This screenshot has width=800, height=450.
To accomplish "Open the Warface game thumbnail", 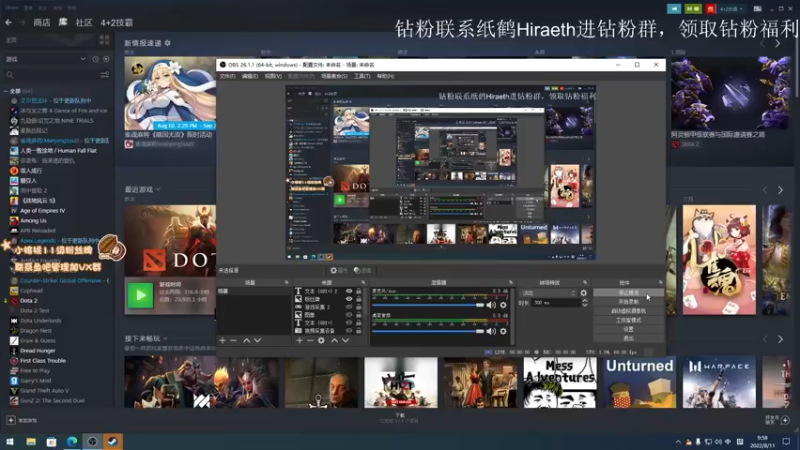I will (719, 382).
